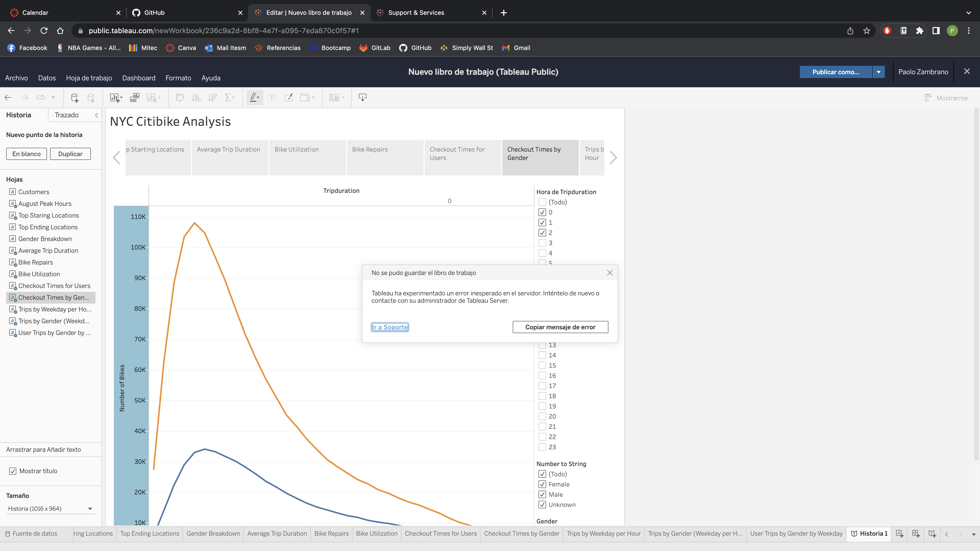980x551 pixels.
Task: Click Copiar mensaje de error button
Action: point(560,327)
